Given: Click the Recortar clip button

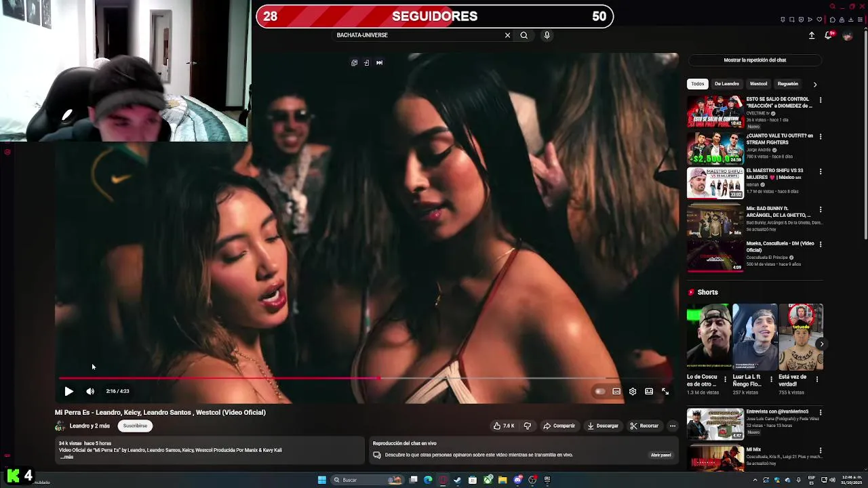Looking at the screenshot, I should [644, 426].
